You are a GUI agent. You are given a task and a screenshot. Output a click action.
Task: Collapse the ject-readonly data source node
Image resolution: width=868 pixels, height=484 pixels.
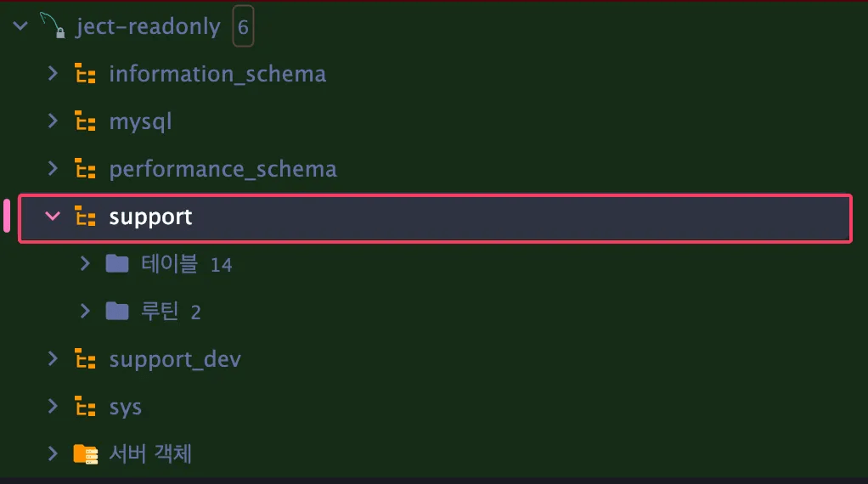pyautogui.click(x=20, y=26)
